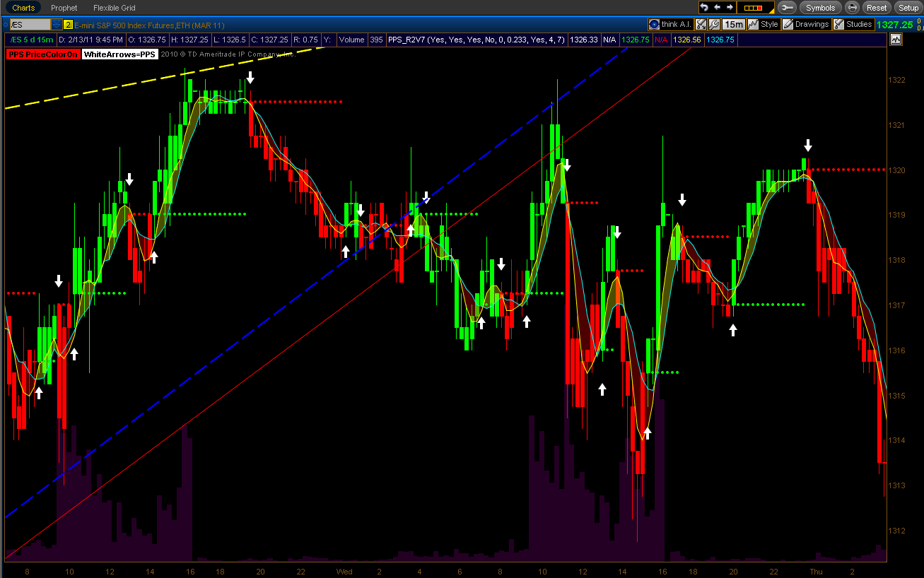Click the Drawings pencil icon
Image resolution: width=924 pixels, height=578 pixels.
click(x=788, y=24)
